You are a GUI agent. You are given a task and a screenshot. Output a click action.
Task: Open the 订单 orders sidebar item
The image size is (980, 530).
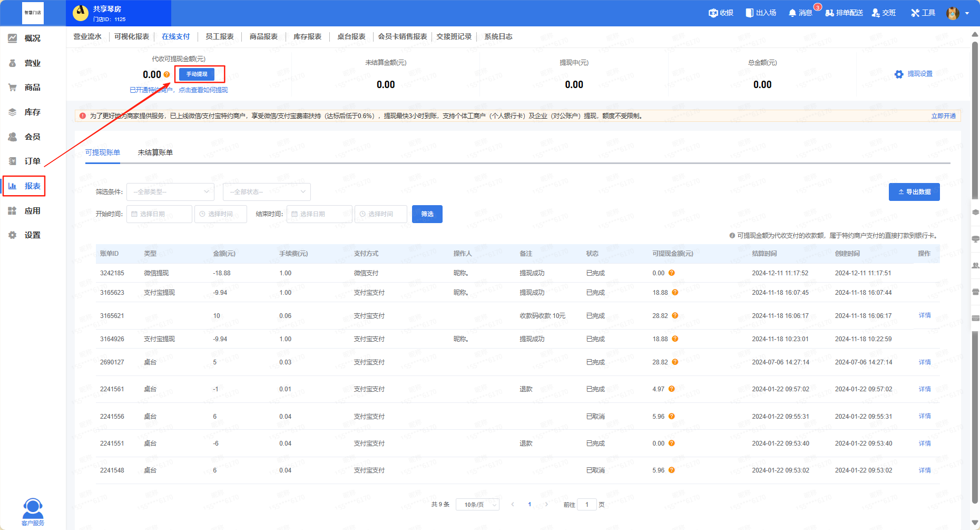[25, 161]
